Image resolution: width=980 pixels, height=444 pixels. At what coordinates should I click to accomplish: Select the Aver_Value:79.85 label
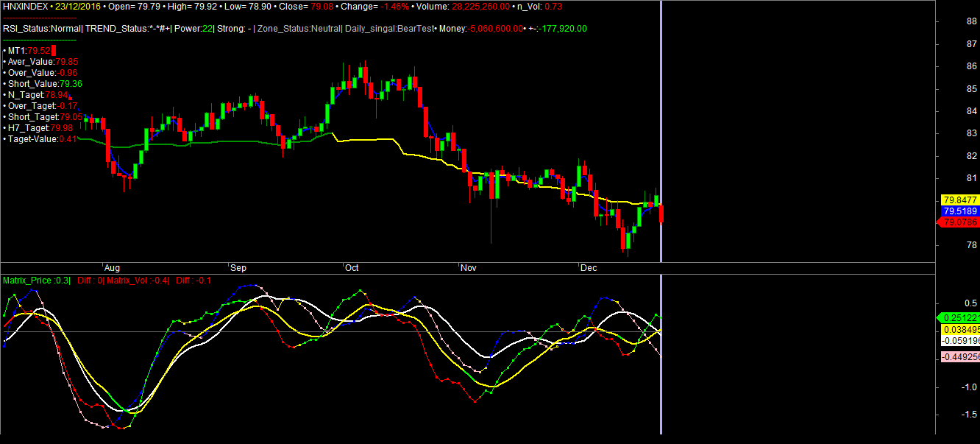[42, 62]
